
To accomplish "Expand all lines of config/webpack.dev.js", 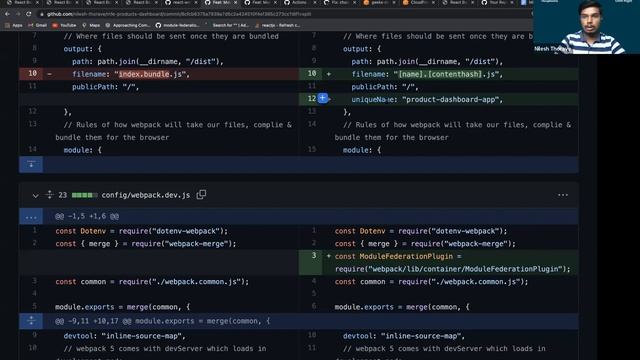I will (x=50, y=195).
